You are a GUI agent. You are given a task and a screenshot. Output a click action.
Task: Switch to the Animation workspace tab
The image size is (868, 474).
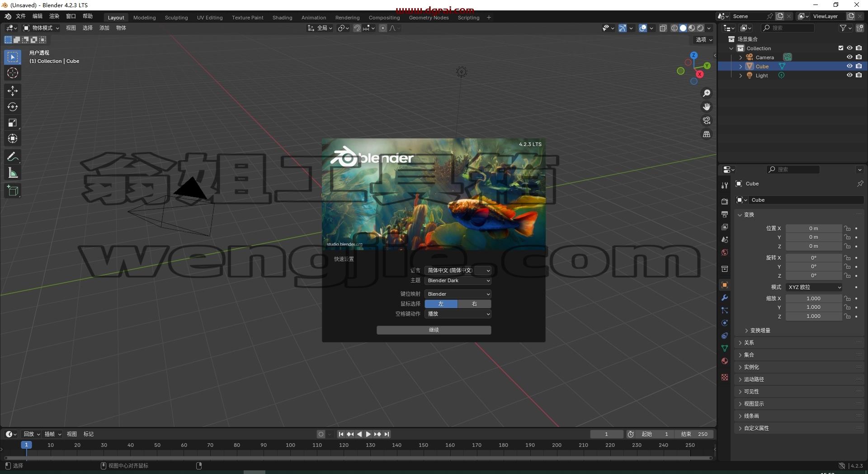pyautogui.click(x=314, y=18)
